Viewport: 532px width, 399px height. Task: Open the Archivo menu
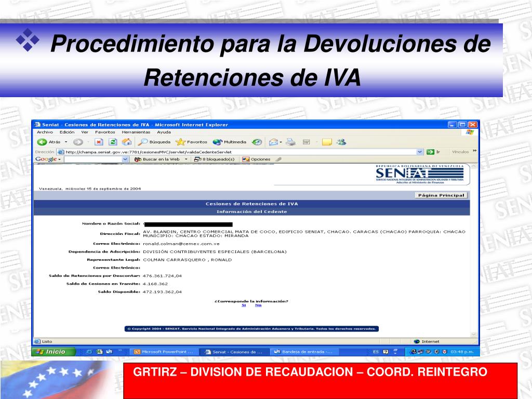(45, 132)
